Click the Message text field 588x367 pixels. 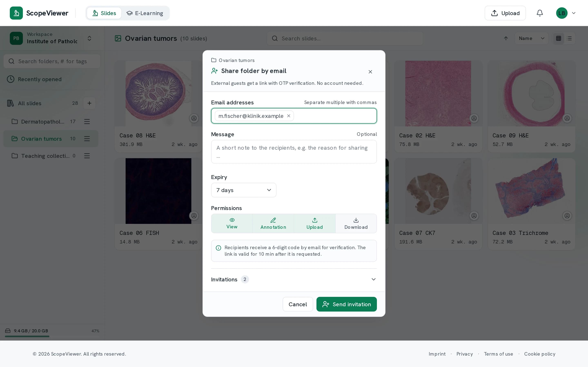294,152
